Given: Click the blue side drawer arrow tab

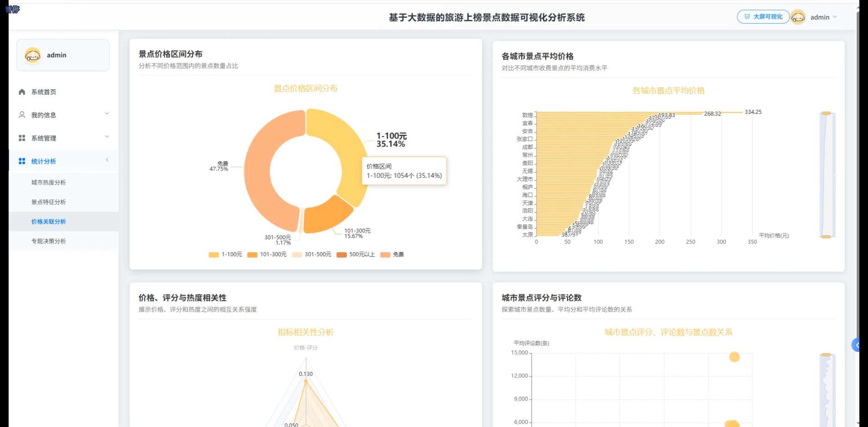Looking at the screenshot, I should (x=856, y=345).
